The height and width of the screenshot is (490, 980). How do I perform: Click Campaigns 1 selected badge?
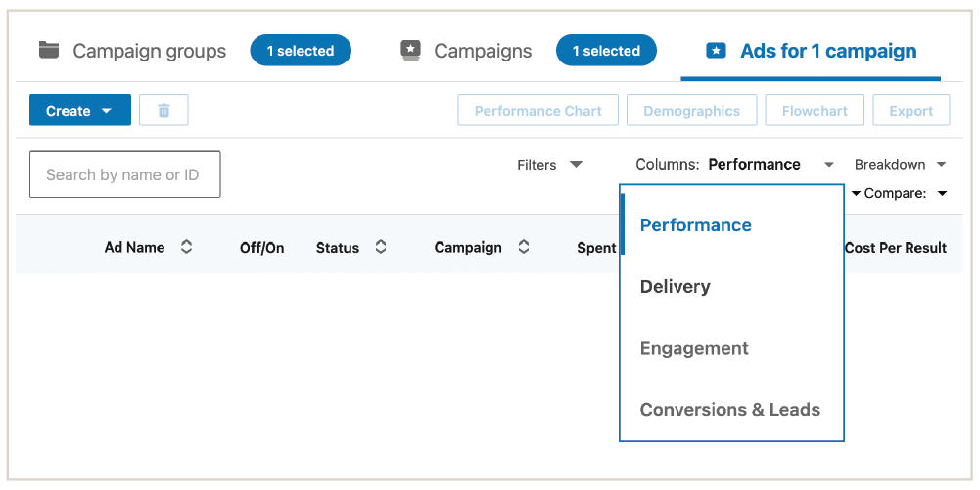pyautogui.click(x=606, y=51)
